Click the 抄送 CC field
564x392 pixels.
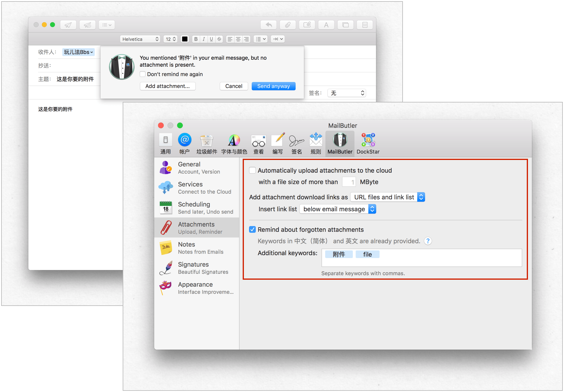(68, 66)
